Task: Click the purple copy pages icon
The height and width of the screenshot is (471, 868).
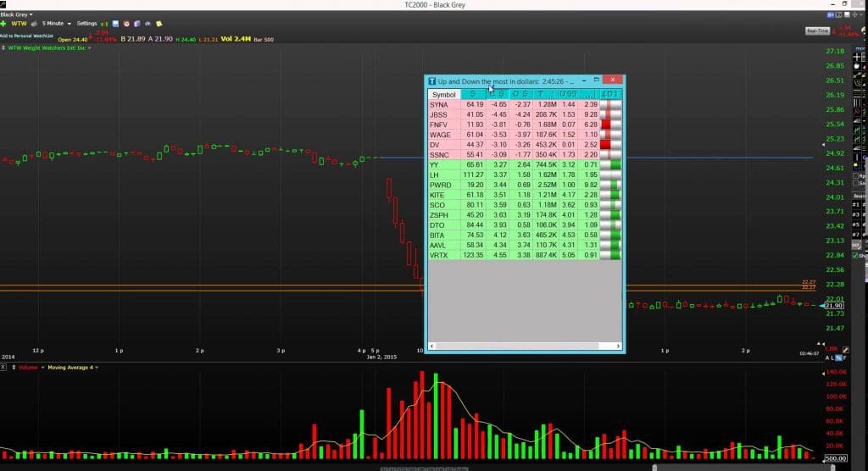Action: [x=136, y=24]
